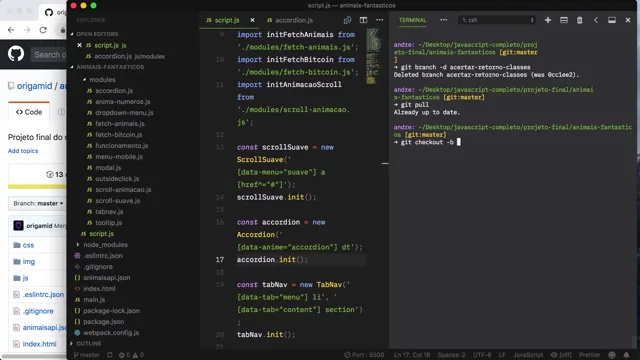This screenshot has height=360, width=640.
Task: Open dropdown-menu.js in explorer
Action: coord(124,113)
